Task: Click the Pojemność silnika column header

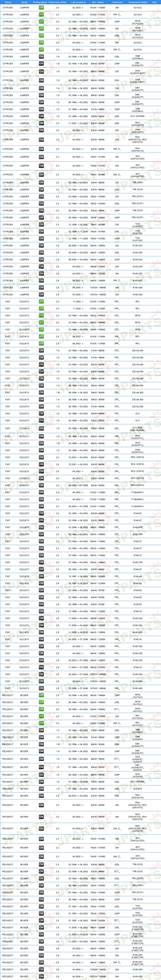Action: tap(57, 2)
